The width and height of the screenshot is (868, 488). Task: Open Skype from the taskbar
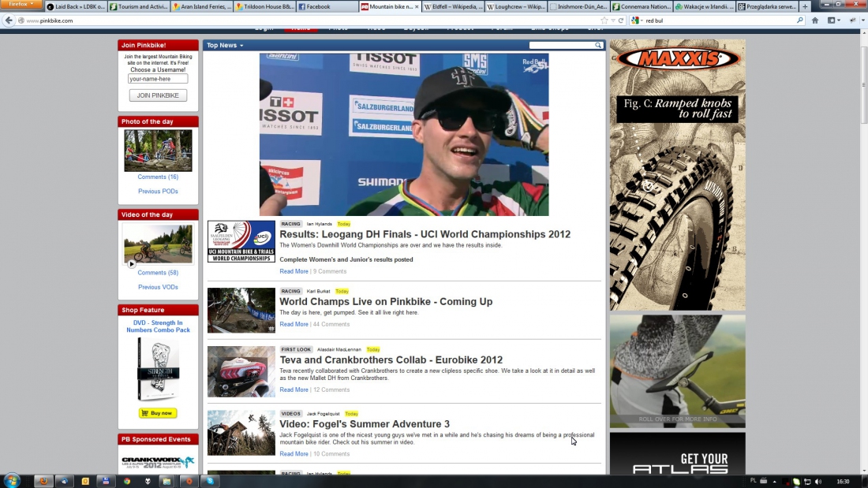(x=211, y=482)
